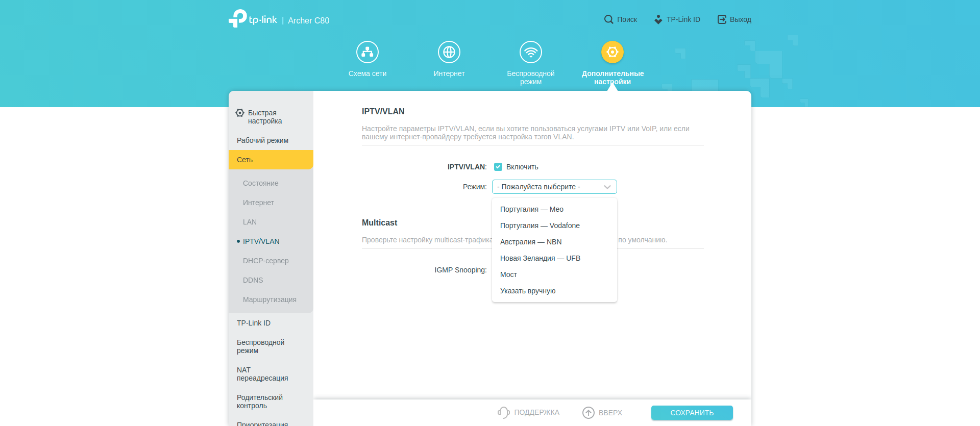Expand the Режим mode dropdown

tap(554, 187)
